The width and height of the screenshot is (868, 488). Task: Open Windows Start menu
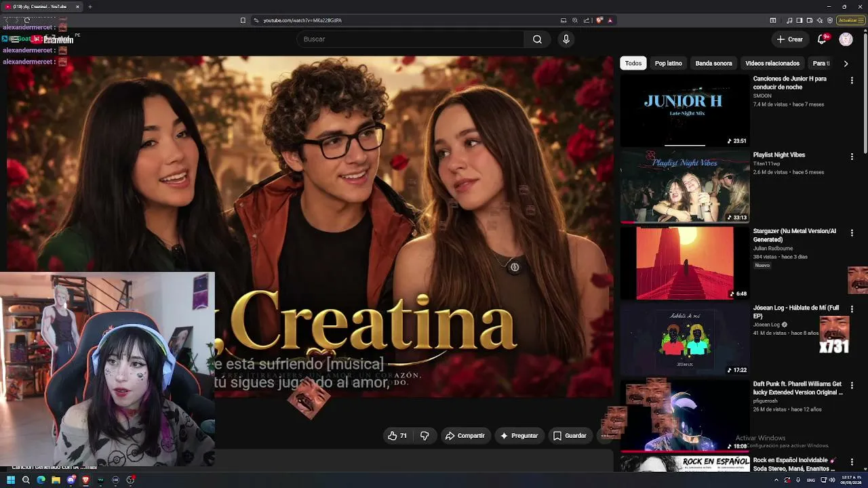coord(11,480)
